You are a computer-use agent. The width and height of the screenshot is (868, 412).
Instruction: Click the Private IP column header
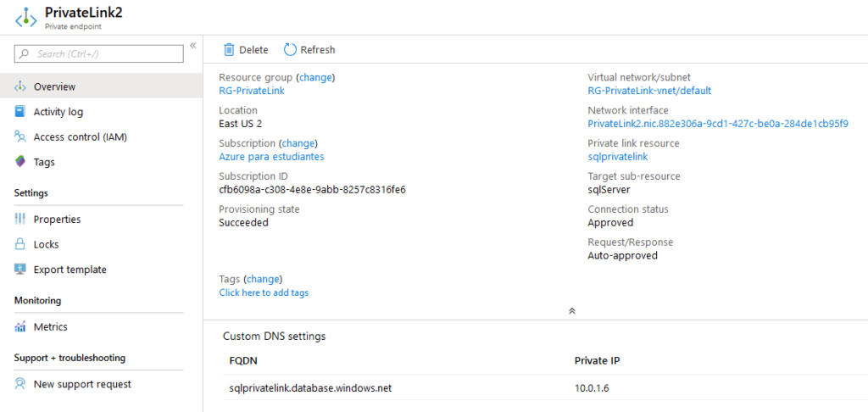pyautogui.click(x=598, y=361)
